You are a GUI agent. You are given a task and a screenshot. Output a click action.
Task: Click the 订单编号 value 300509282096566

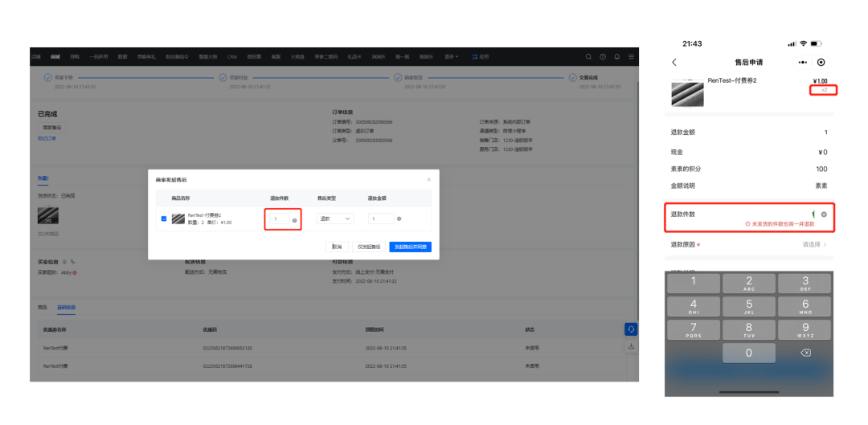[374, 122]
